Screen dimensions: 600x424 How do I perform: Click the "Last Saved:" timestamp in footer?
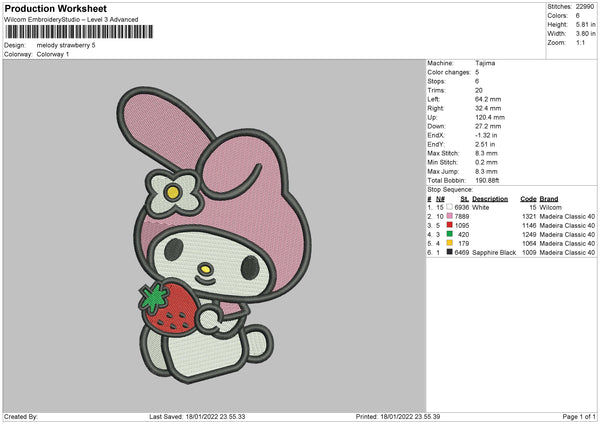[x=197, y=417]
